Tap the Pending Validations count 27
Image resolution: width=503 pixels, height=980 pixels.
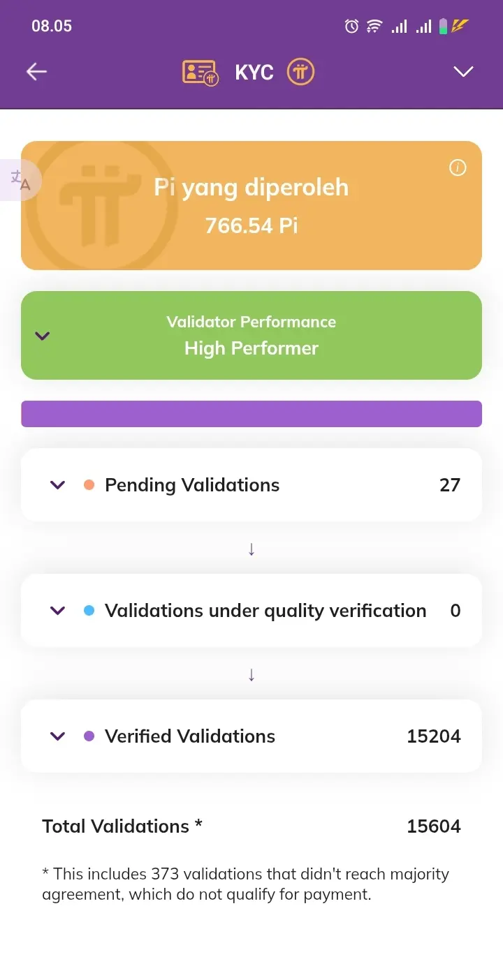pos(450,485)
